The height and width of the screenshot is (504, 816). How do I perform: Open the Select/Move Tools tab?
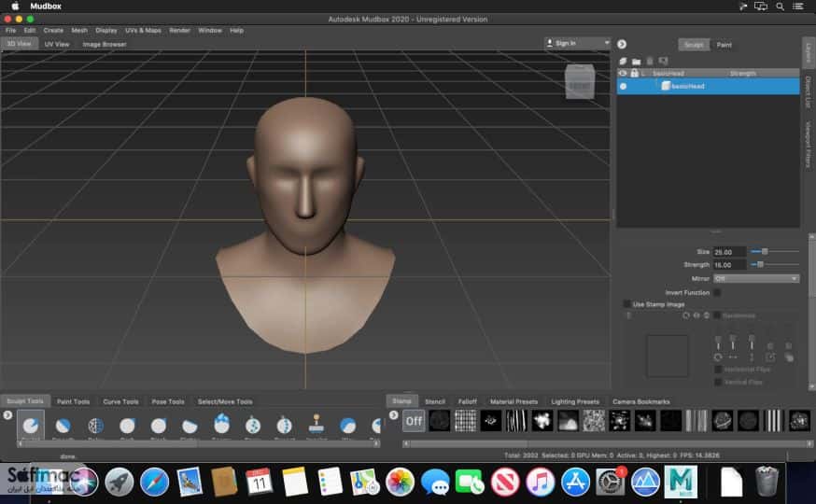coord(225,401)
